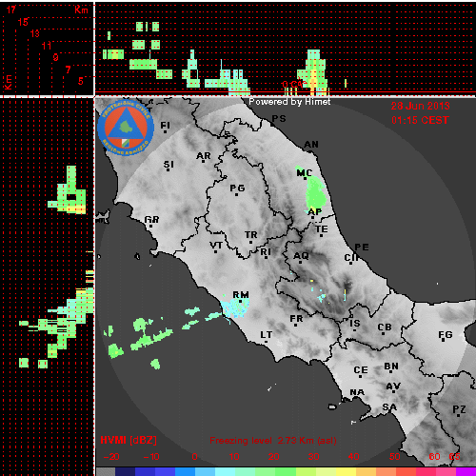Viewport: 476px width, 476px height.
Task: Click the magenta swatch ending the color scale
Action: [x=466, y=471]
